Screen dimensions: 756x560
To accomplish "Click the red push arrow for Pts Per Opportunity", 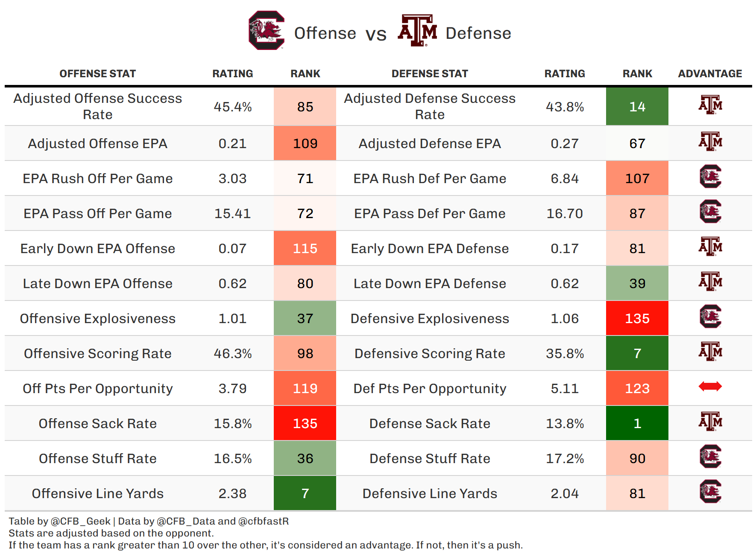I will (710, 387).
